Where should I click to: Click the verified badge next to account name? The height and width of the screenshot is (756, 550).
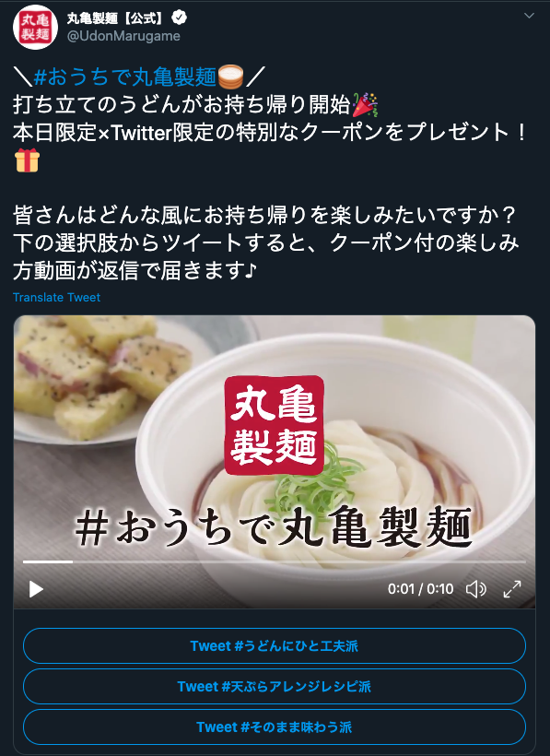coord(179,18)
